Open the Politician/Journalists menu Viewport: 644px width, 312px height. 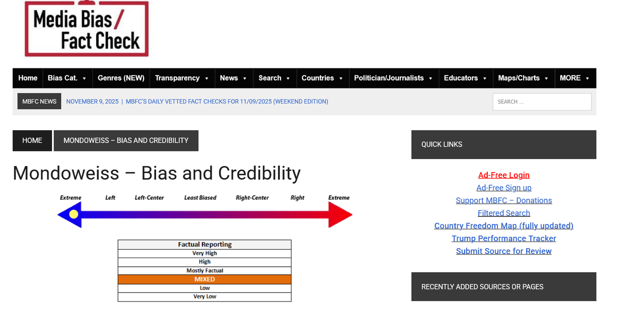(394, 78)
